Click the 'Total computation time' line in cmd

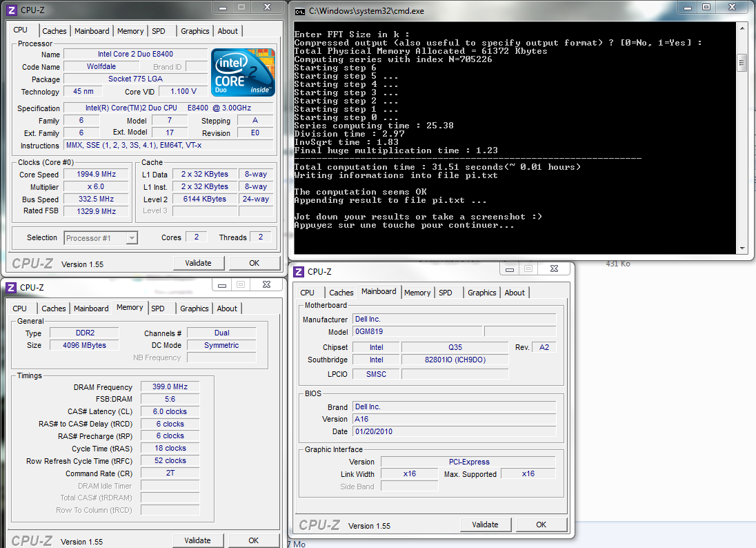point(437,167)
